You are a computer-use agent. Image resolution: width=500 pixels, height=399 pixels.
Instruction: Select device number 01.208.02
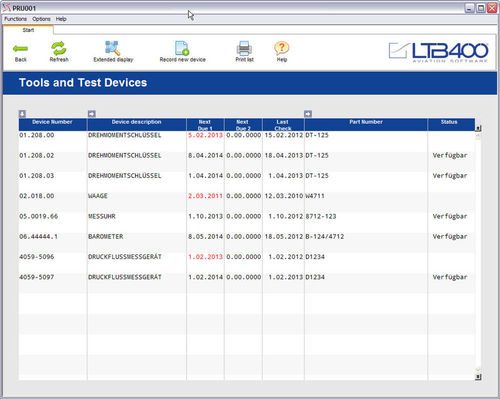tap(37, 155)
